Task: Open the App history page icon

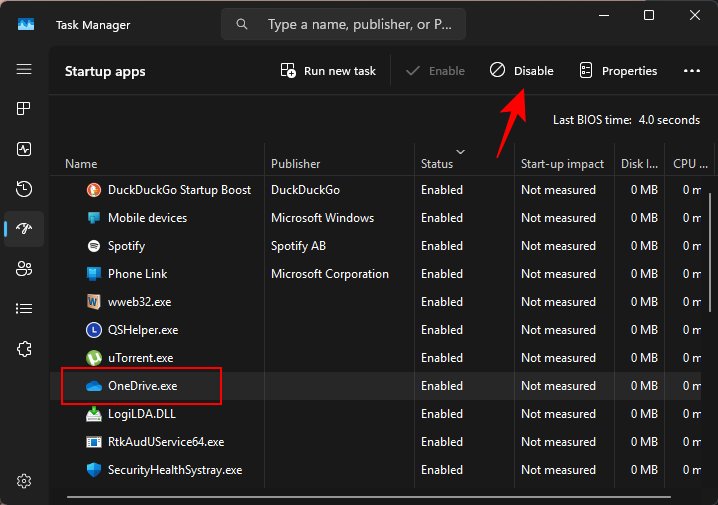Action: point(24,189)
